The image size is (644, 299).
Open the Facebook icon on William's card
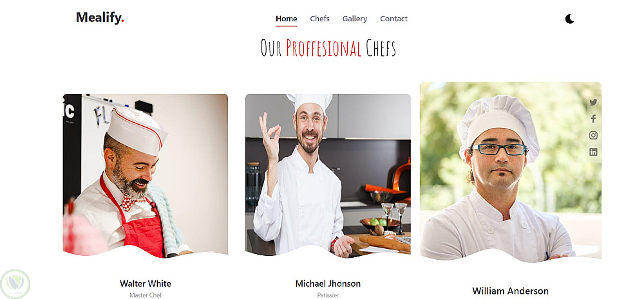tap(593, 119)
